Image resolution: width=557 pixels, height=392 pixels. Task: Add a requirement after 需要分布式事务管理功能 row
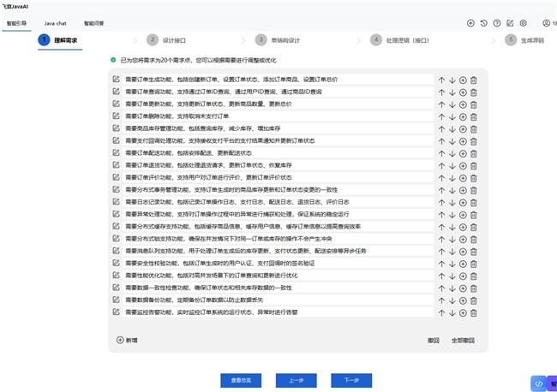click(x=463, y=191)
